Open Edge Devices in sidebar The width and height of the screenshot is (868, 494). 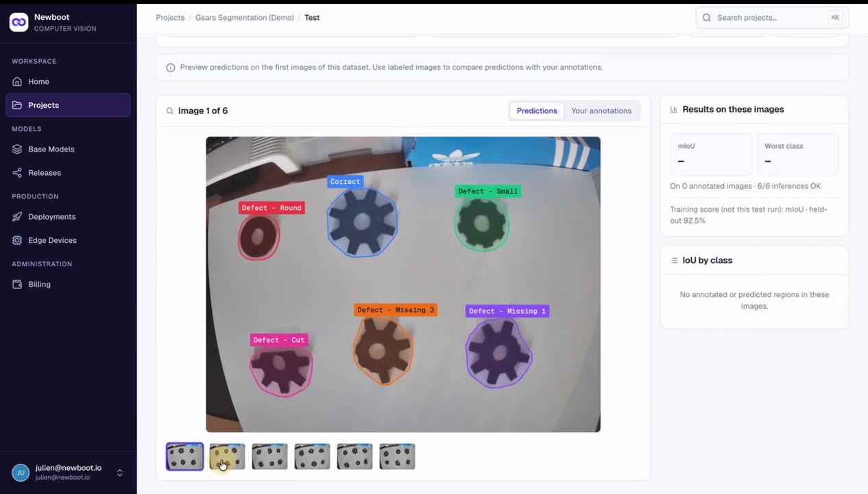[68, 240]
